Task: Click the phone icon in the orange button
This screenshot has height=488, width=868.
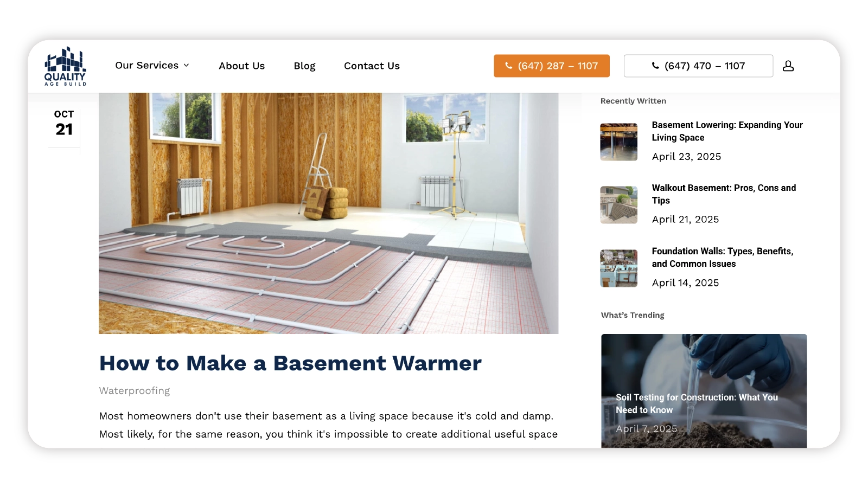Action: coord(508,66)
